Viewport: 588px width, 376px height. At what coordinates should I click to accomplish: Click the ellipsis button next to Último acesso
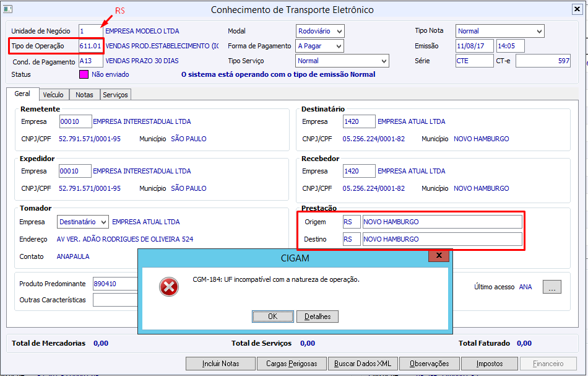coord(552,287)
